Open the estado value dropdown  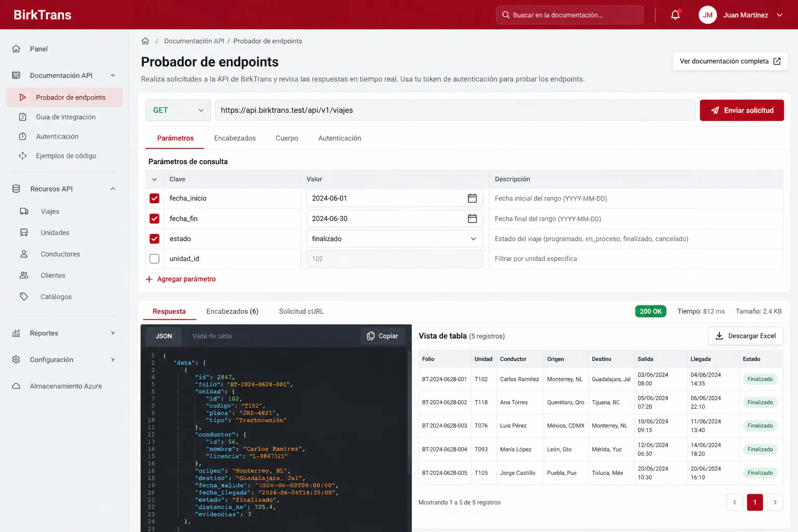394,239
